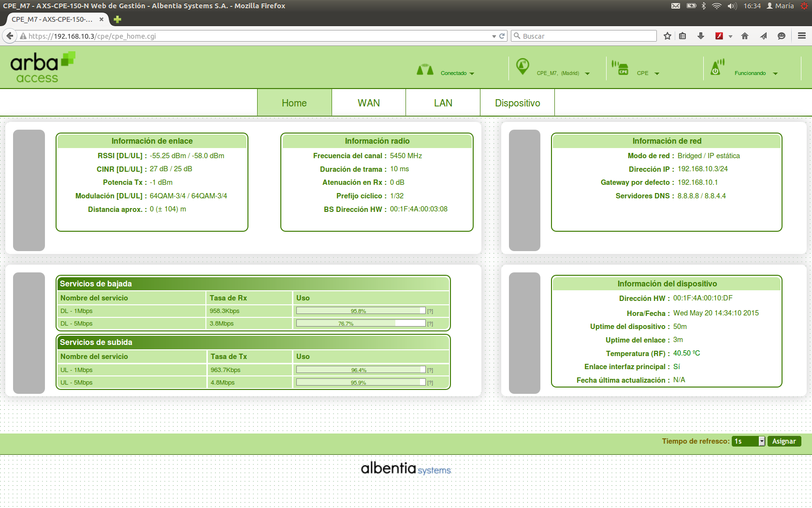
Task: Expand the Conectado dropdown
Action: [x=472, y=74]
